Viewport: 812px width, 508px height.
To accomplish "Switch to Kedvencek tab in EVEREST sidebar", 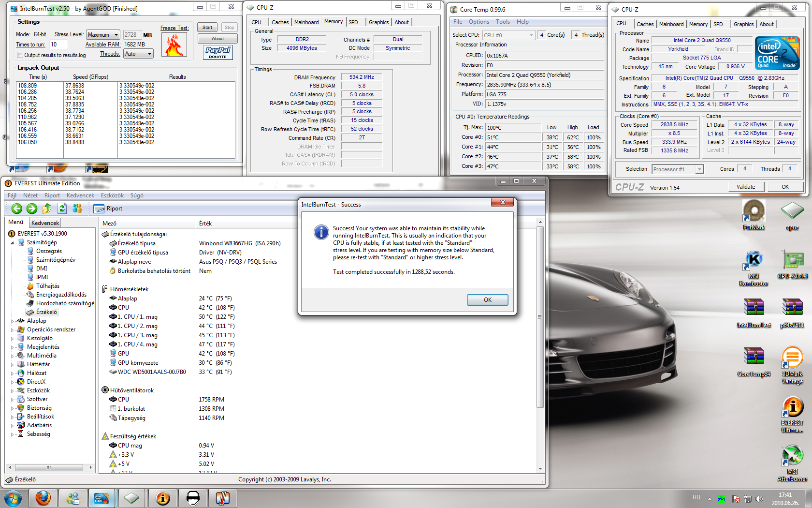I will pos(45,223).
